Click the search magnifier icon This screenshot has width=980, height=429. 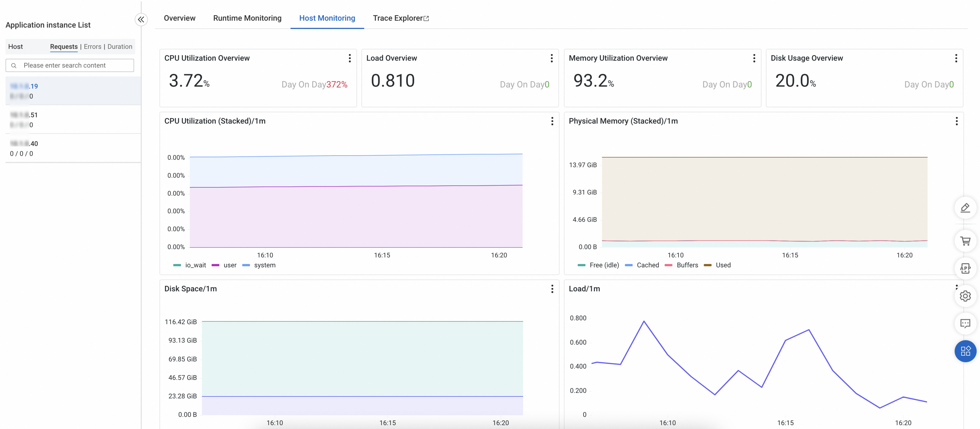coord(14,65)
